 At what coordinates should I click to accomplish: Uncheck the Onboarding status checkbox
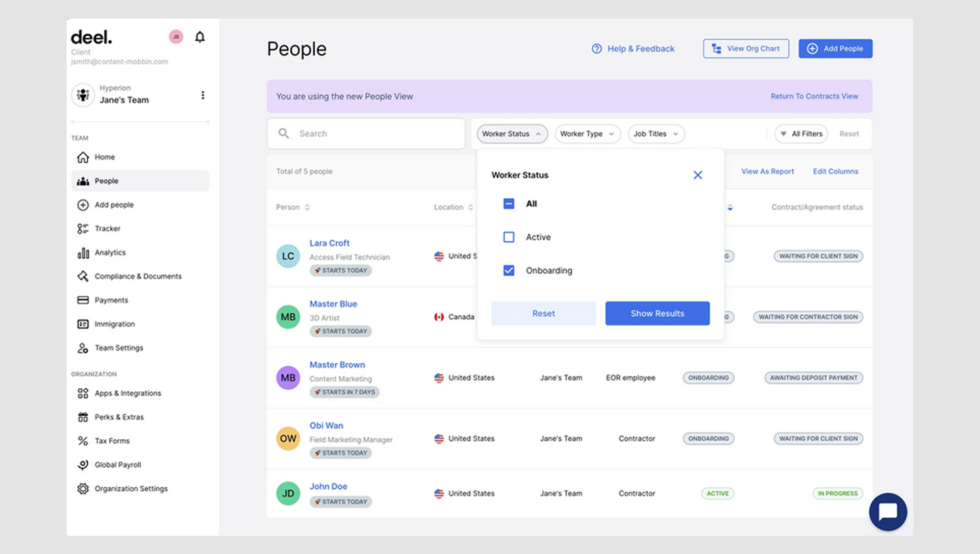509,271
